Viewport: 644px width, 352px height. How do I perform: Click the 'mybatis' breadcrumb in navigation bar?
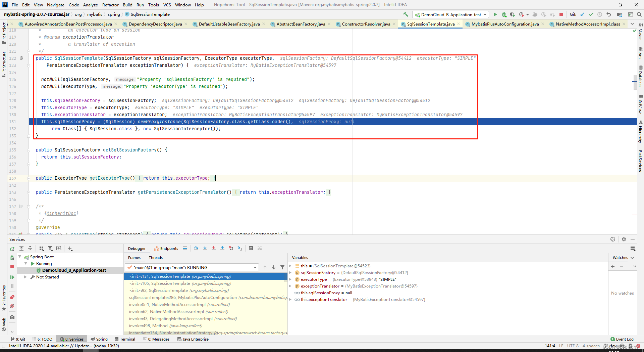pyautogui.click(x=95, y=14)
